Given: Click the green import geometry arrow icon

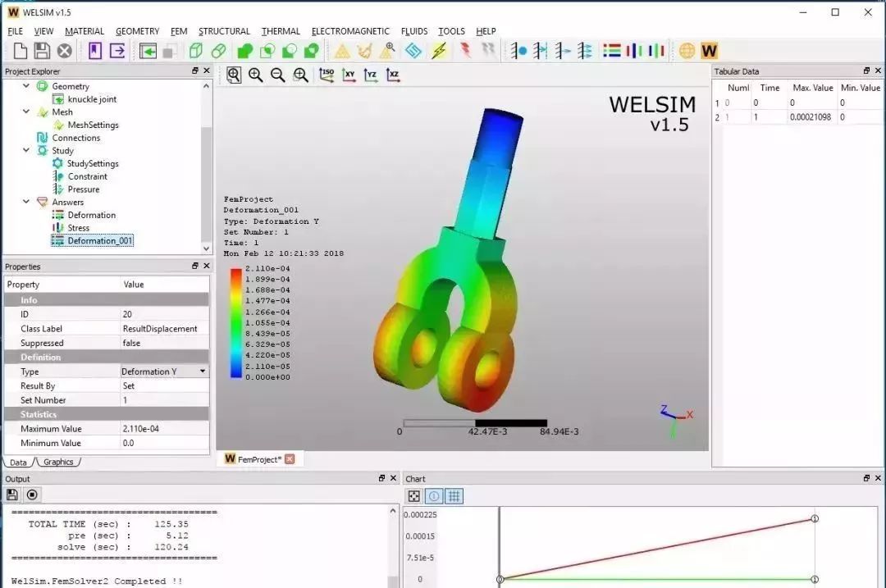Looking at the screenshot, I should (x=148, y=52).
